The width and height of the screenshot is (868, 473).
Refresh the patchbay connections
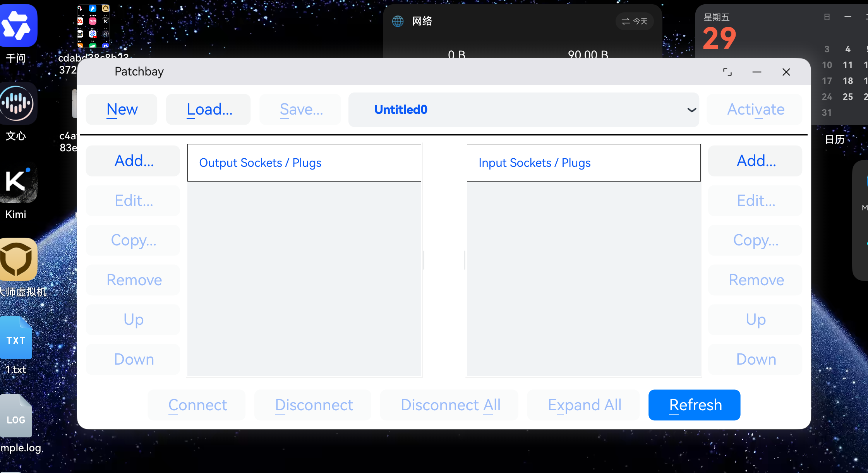695,405
